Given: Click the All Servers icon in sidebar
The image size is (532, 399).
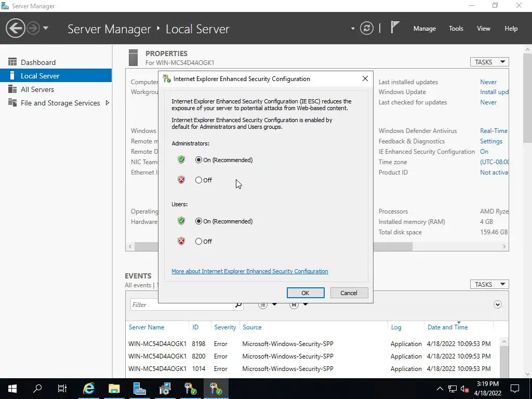Looking at the screenshot, I should [x=12, y=89].
